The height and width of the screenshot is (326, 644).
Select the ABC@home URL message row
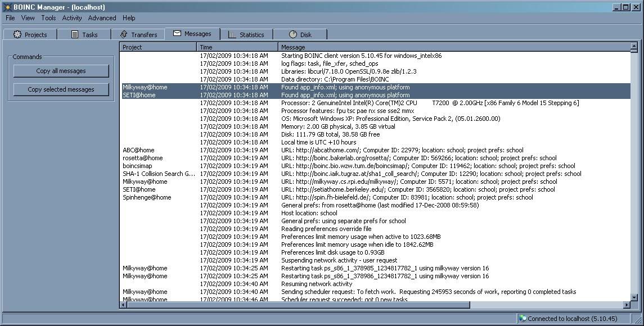click(x=375, y=150)
